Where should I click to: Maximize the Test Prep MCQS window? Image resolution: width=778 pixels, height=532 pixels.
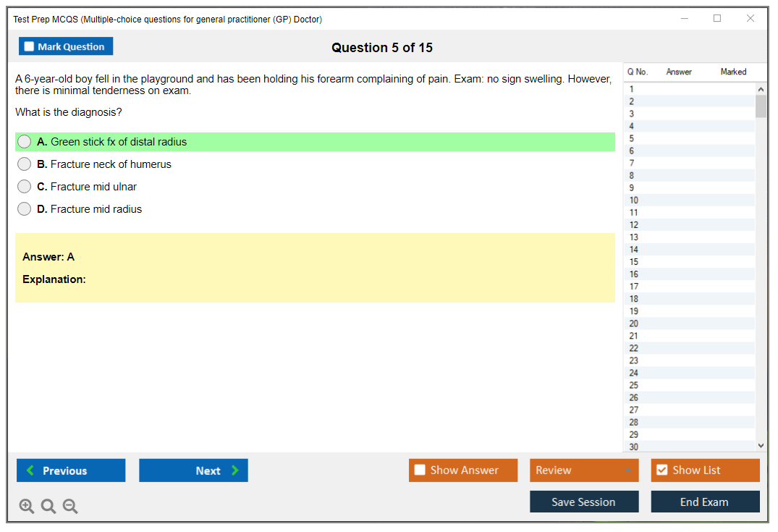click(x=717, y=19)
